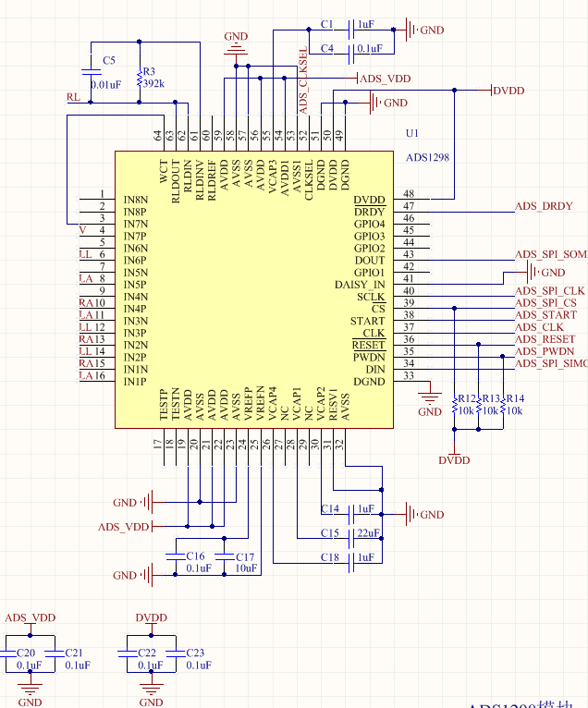Select the ADS_SPI_CS net label
588x708 pixels.
pyautogui.click(x=545, y=303)
